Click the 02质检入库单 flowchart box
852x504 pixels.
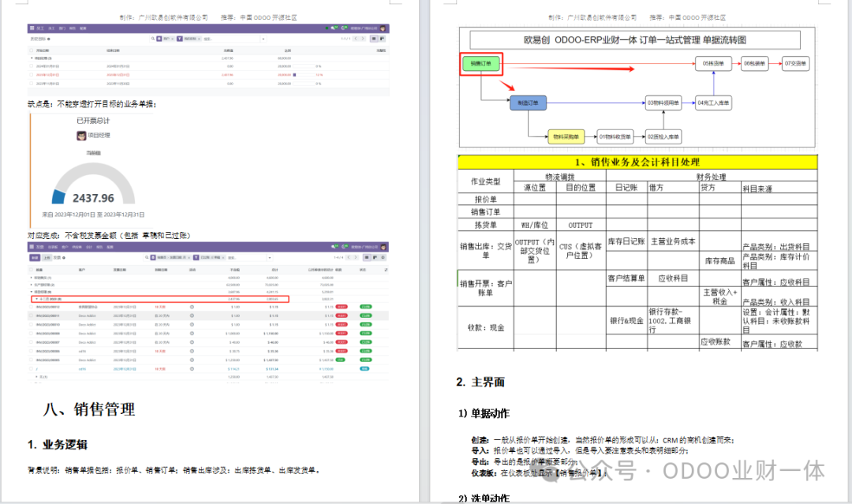coord(663,137)
